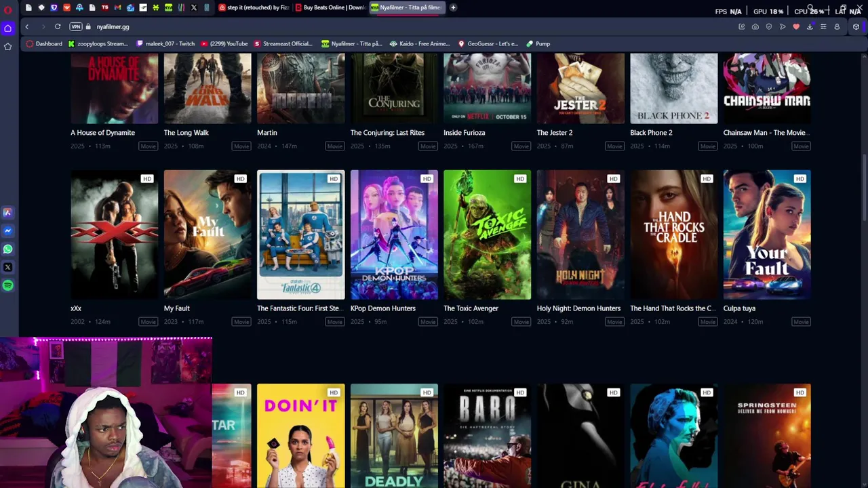Open WhatsApp in the sidebar
This screenshot has height=488, width=868.
click(8, 249)
